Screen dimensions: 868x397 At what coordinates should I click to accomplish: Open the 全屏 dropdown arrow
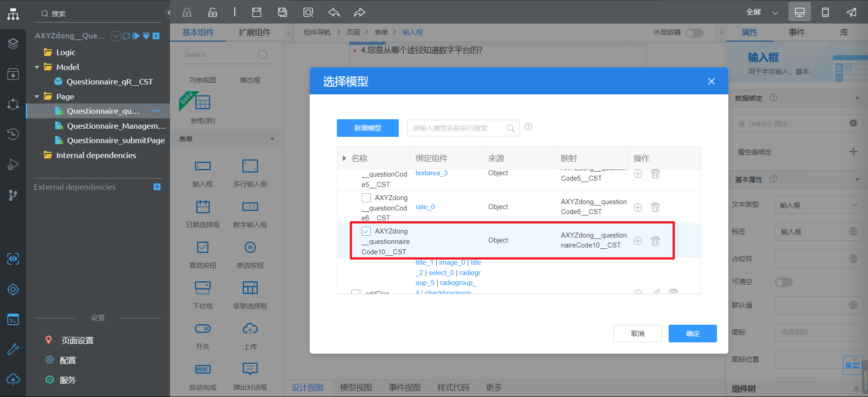click(x=775, y=13)
